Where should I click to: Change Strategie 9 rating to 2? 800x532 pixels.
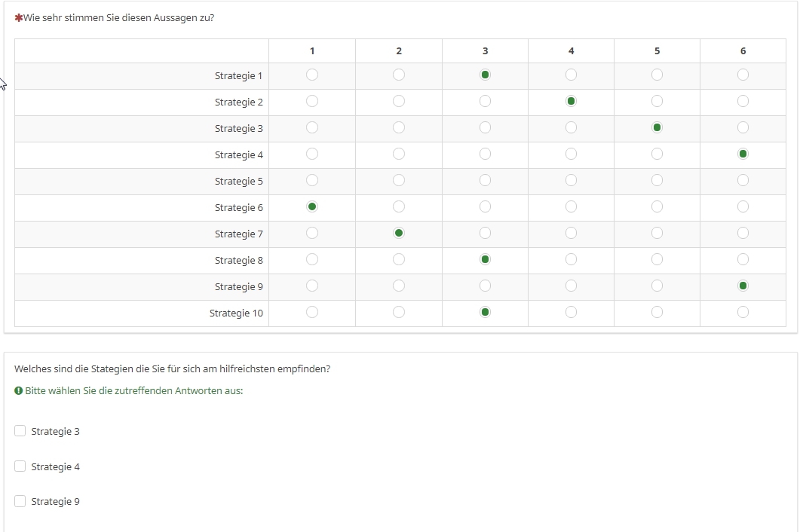click(399, 286)
